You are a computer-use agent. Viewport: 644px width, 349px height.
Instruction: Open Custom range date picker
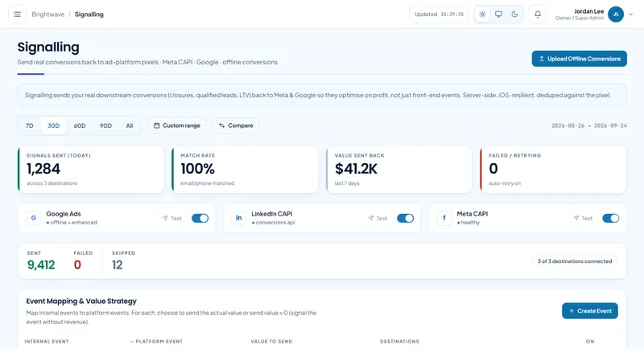[x=177, y=125]
